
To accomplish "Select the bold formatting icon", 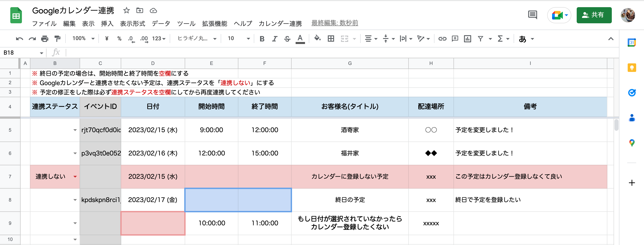I will click(x=262, y=39).
